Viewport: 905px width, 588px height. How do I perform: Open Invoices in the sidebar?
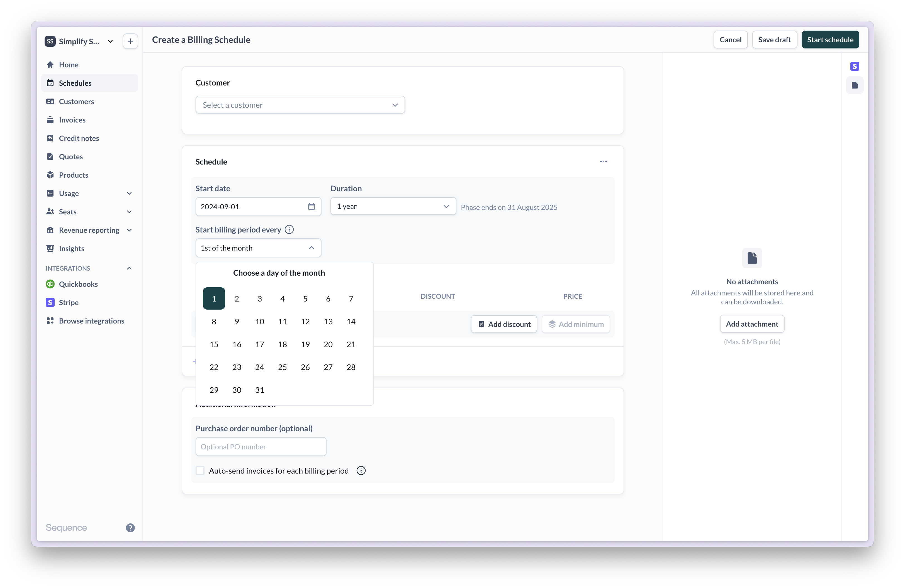[89, 120]
